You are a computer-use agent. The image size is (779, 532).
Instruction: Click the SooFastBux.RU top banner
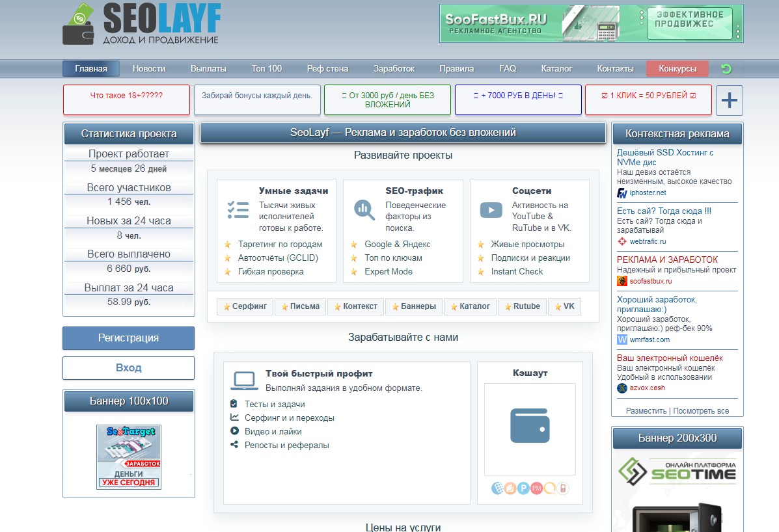click(590, 24)
